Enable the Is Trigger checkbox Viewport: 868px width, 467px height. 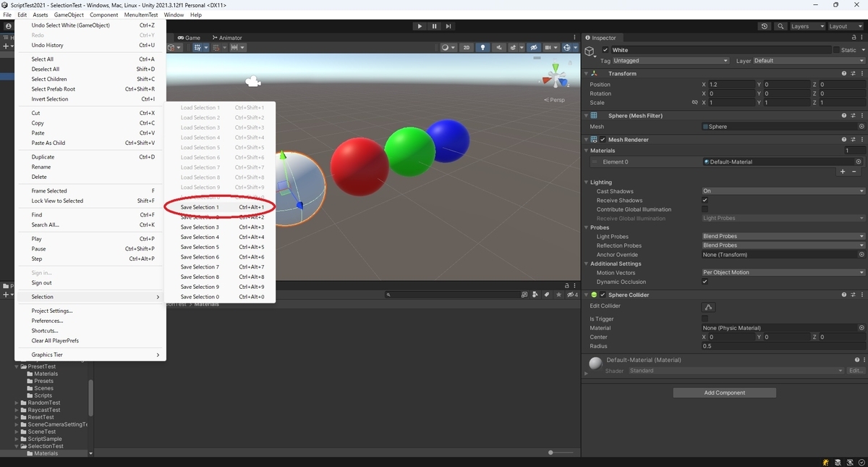[705, 319]
